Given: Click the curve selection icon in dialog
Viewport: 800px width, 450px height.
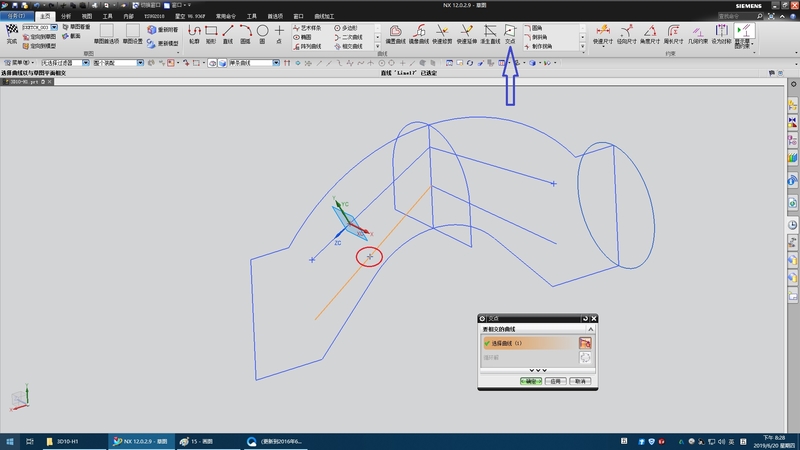Looking at the screenshot, I should (x=585, y=343).
